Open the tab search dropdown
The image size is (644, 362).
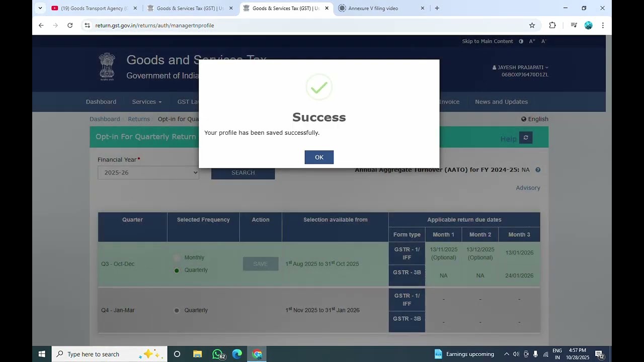pyautogui.click(x=40, y=8)
